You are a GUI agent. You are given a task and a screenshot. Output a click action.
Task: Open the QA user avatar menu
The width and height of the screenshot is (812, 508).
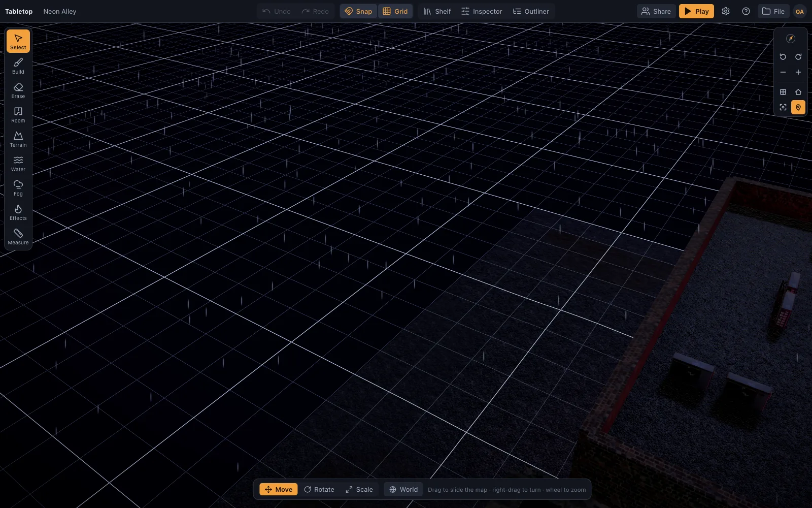pos(800,11)
